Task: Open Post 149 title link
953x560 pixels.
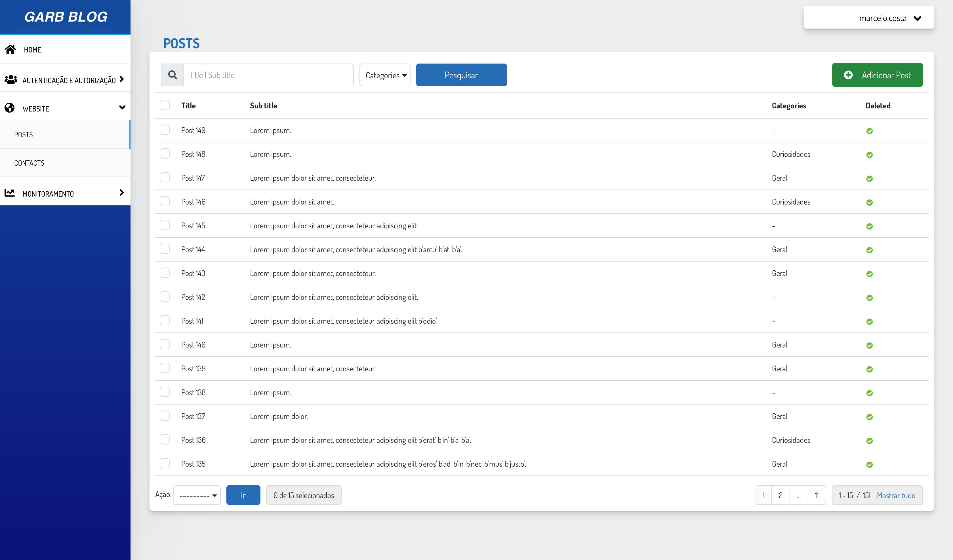Action: point(193,130)
